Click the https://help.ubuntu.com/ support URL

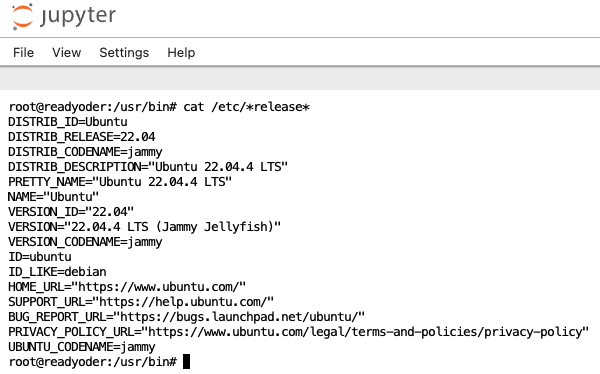[x=183, y=302]
